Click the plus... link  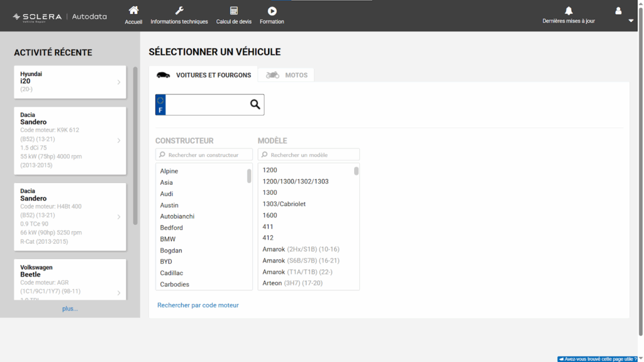[70, 309]
